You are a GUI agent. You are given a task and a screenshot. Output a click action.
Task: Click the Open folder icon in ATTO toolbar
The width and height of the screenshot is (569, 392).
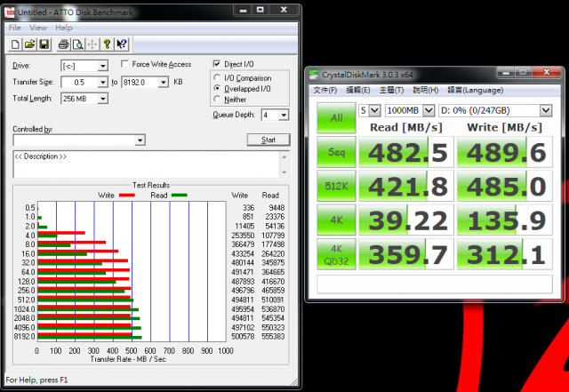[29, 44]
